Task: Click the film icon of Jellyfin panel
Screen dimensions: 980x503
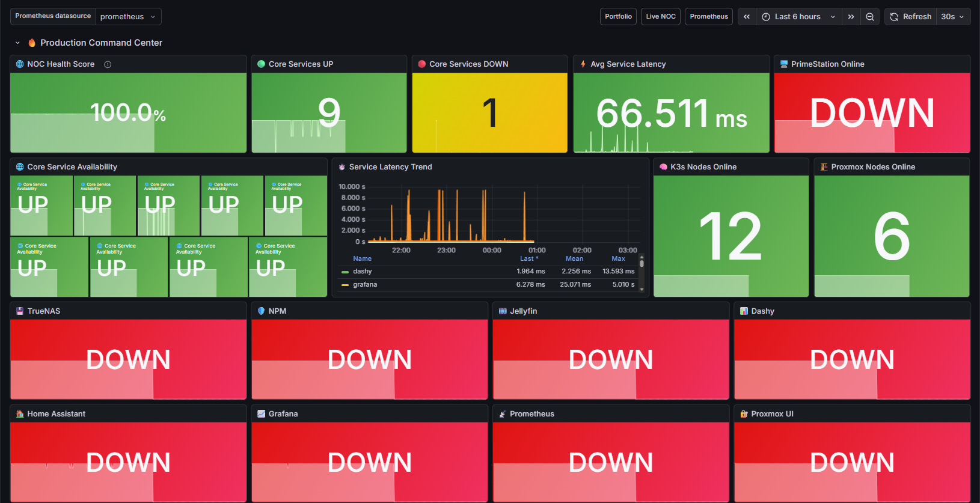Action: (x=503, y=311)
